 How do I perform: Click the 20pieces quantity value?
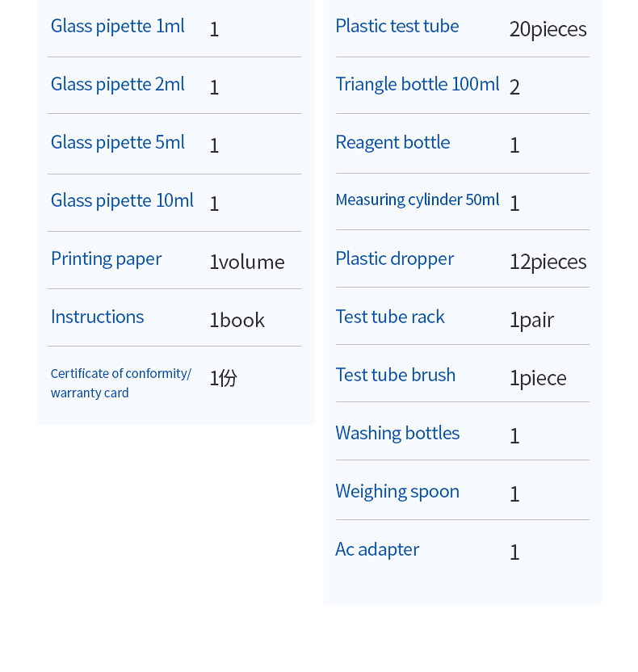click(x=548, y=29)
